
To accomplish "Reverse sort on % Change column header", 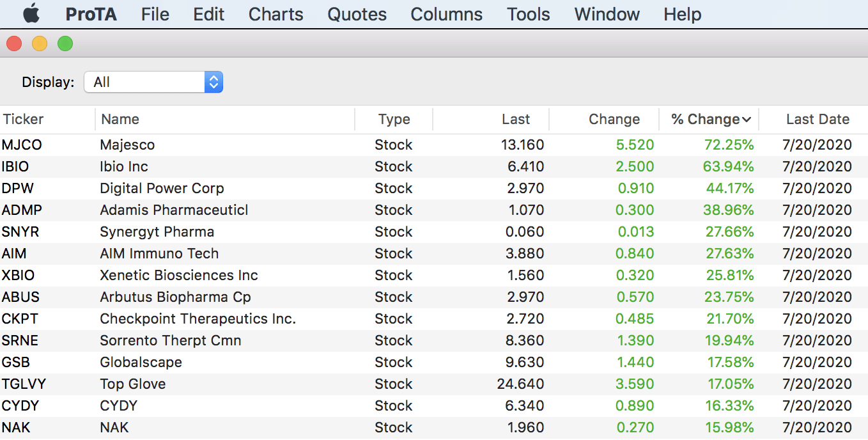I will tap(710, 119).
